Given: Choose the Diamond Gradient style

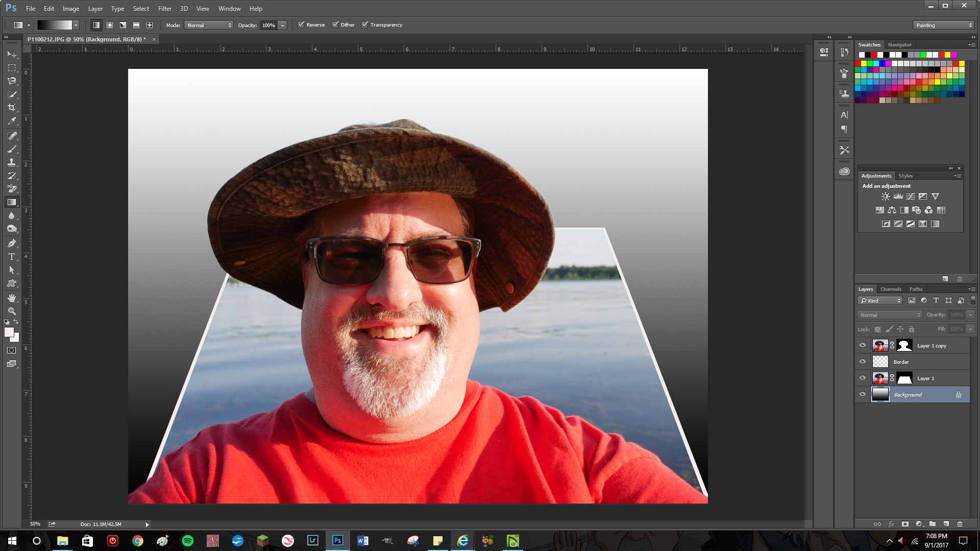Looking at the screenshot, I should pyautogui.click(x=150, y=25).
